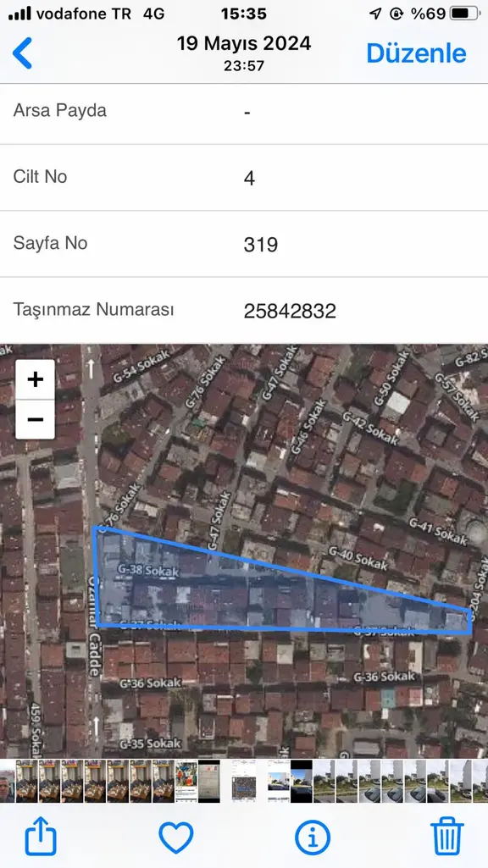Tap the G-54 Sokak label on the map
Screen dimensions: 488x868
pos(141,367)
